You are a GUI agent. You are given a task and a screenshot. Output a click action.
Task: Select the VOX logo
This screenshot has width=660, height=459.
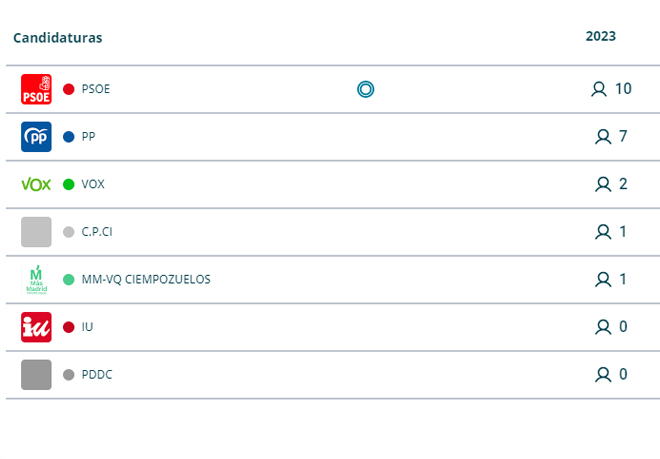coord(36,184)
